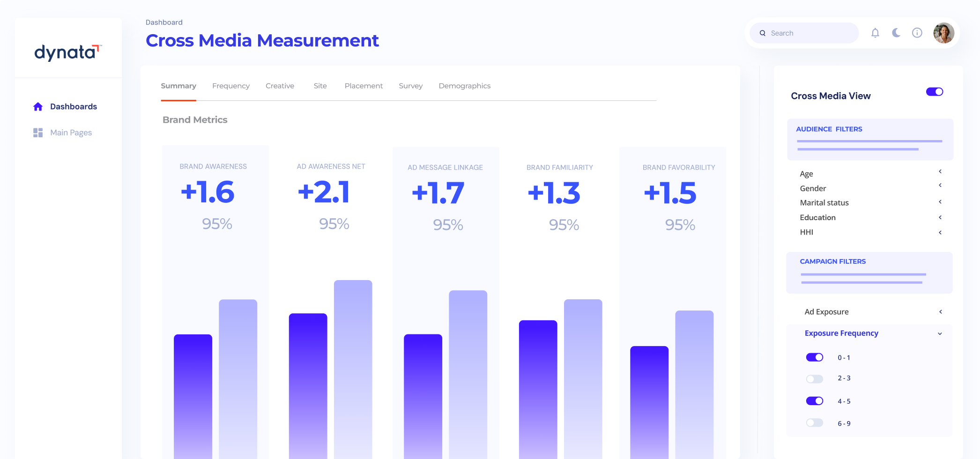Open the info circle icon
This screenshot has height=459, width=980.
tap(917, 33)
